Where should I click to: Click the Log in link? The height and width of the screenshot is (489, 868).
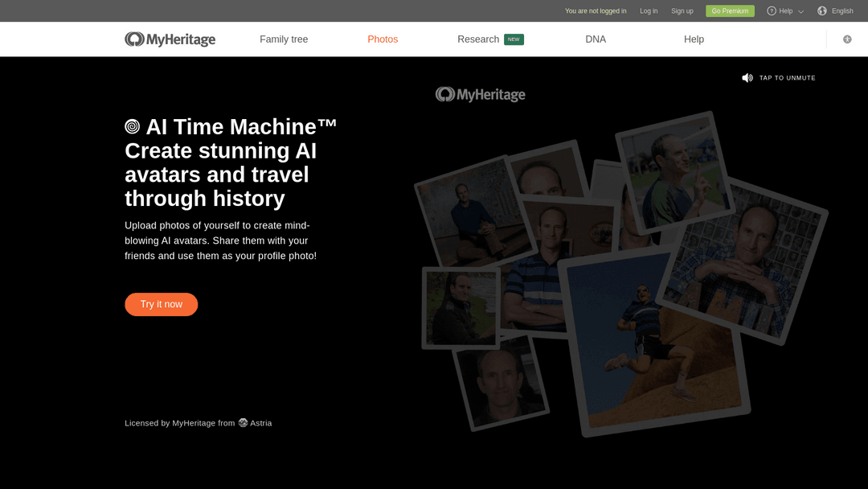click(649, 11)
